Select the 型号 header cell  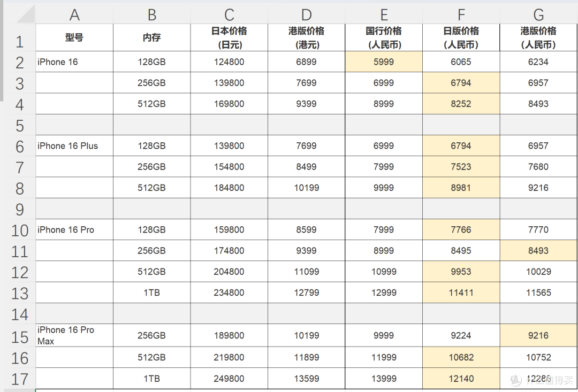(74, 37)
